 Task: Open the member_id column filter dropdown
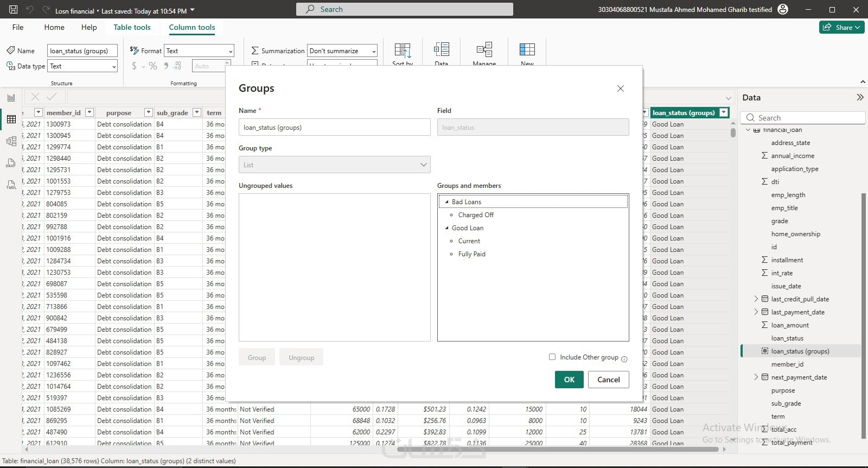tap(90, 112)
